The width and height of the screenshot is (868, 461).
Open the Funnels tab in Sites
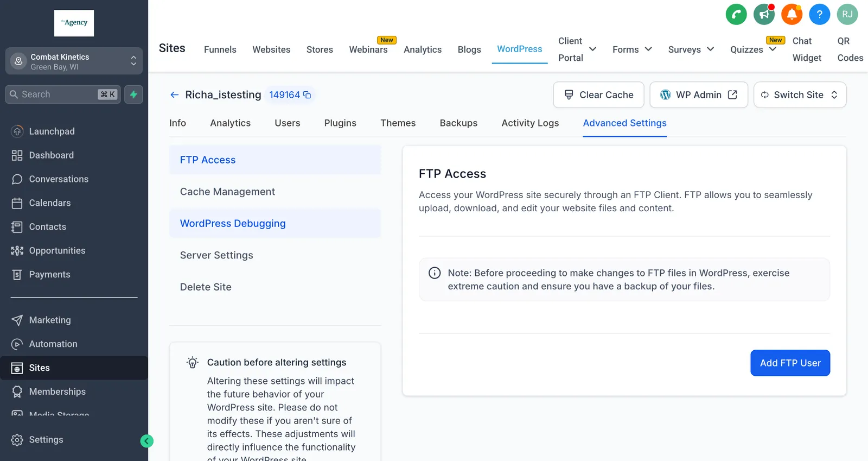220,49
